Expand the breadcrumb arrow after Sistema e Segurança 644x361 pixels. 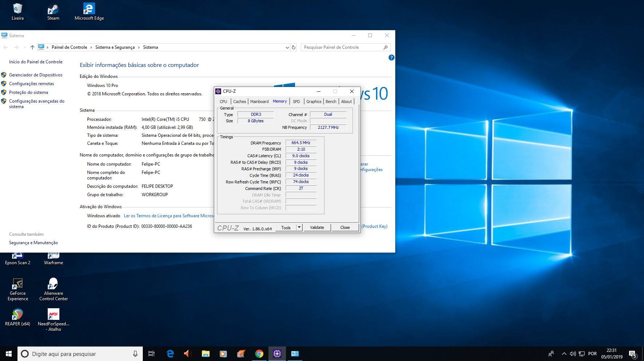(139, 47)
